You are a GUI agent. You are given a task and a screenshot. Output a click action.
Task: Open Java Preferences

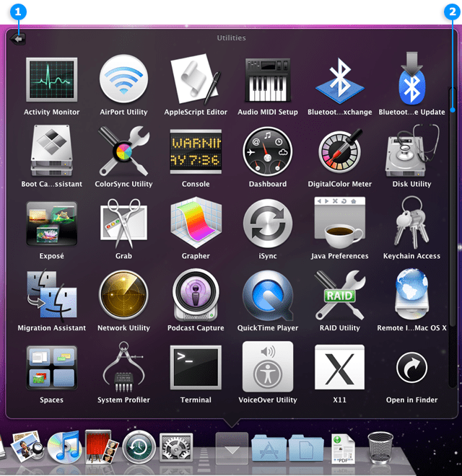[x=340, y=223]
